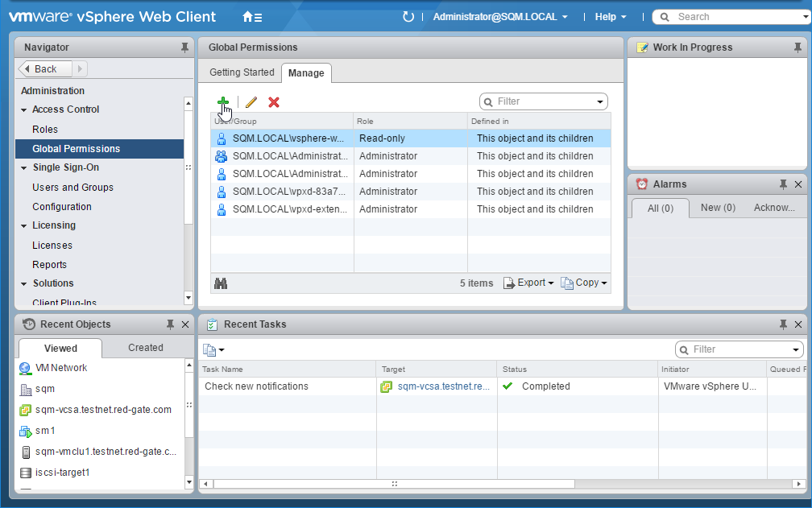Open the Export dropdown

point(529,283)
